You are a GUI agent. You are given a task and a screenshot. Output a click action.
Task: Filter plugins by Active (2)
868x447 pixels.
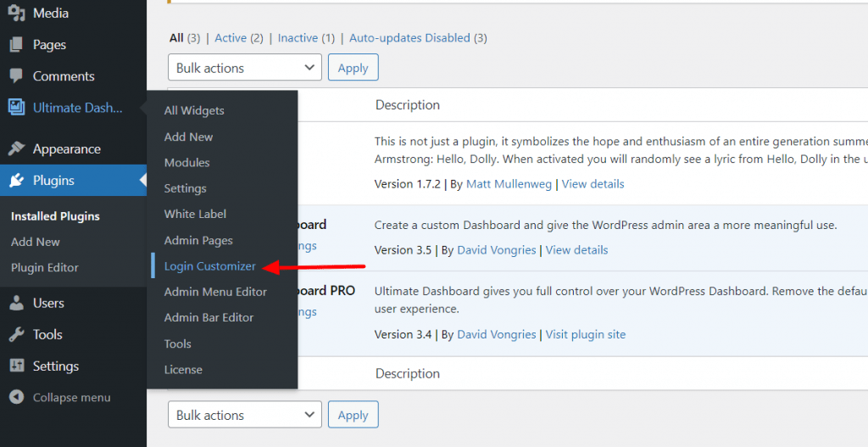[x=238, y=37]
